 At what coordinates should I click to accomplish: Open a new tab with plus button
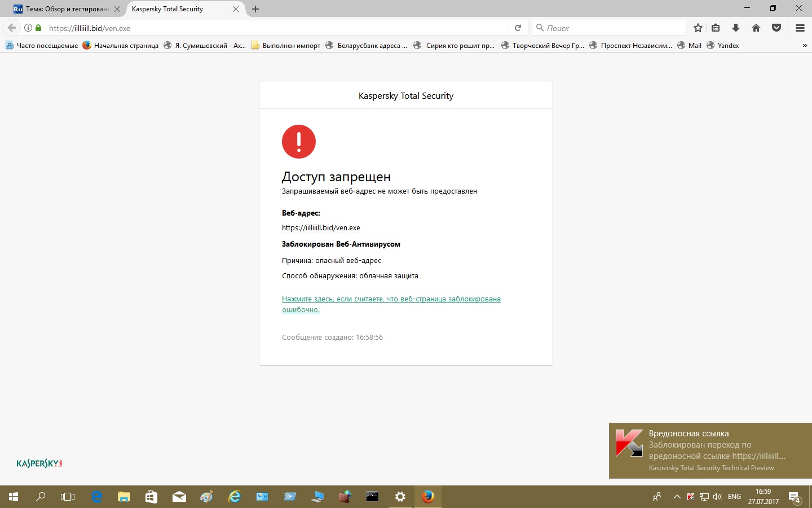255,9
